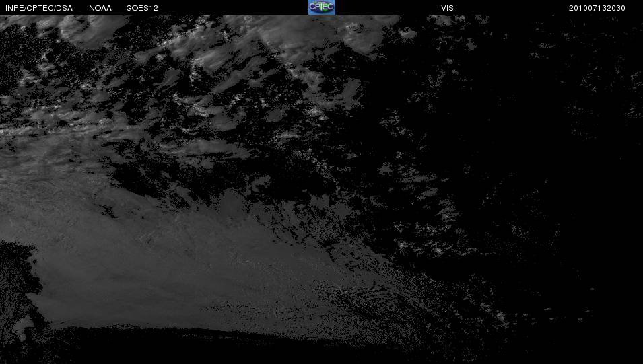The width and height of the screenshot is (643, 364).
Task: Click the INPE/CPTEC/DSA header text
Action: 39,8
